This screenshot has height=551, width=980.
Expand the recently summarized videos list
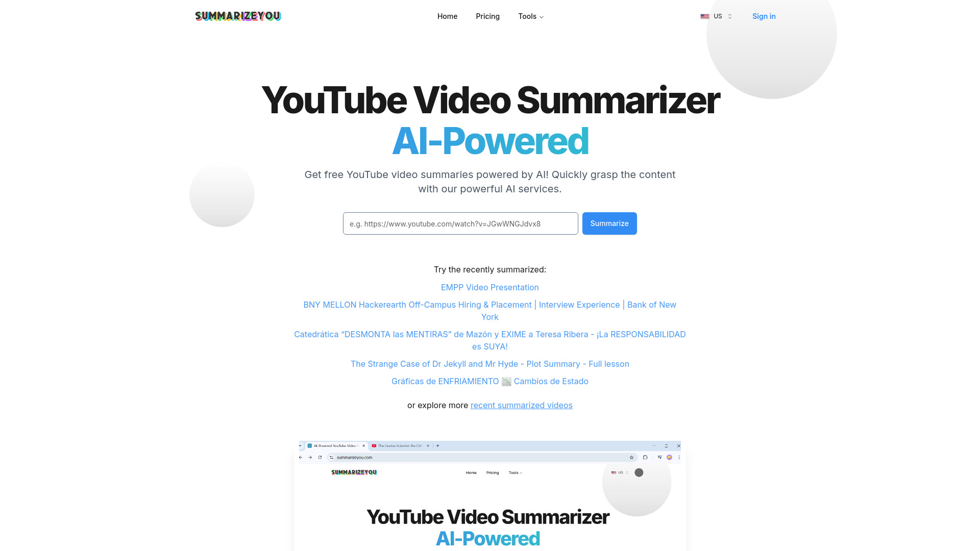(x=522, y=405)
